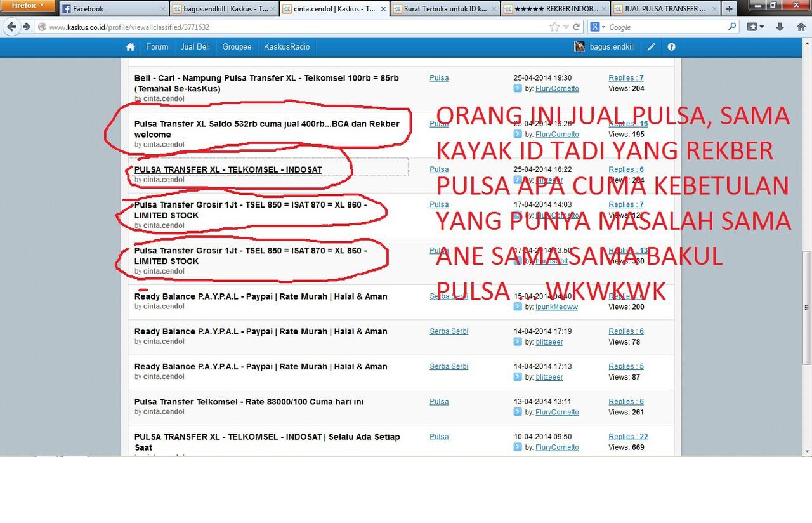Viewport: 812px width, 523px height.
Task: Open Replies : 7 in top row
Action: [626, 78]
